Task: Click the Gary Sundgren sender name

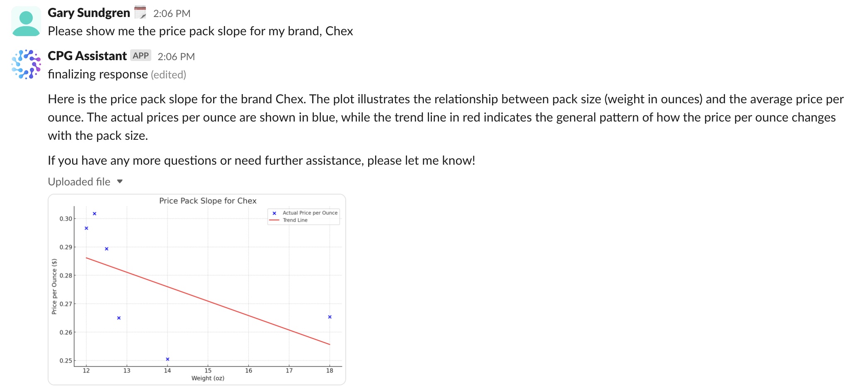Action: 89,13
